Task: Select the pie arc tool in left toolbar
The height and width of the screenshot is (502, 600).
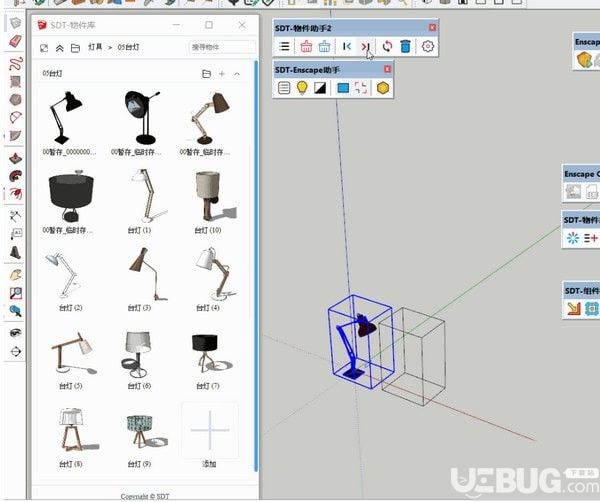Action: pyautogui.click(x=15, y=135)
